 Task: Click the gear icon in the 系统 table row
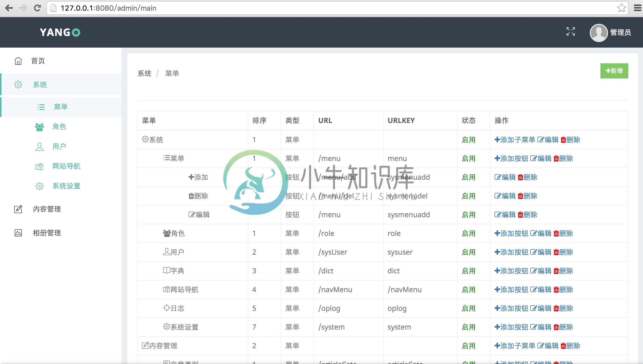pyautogui.click(x=145, y=139)
